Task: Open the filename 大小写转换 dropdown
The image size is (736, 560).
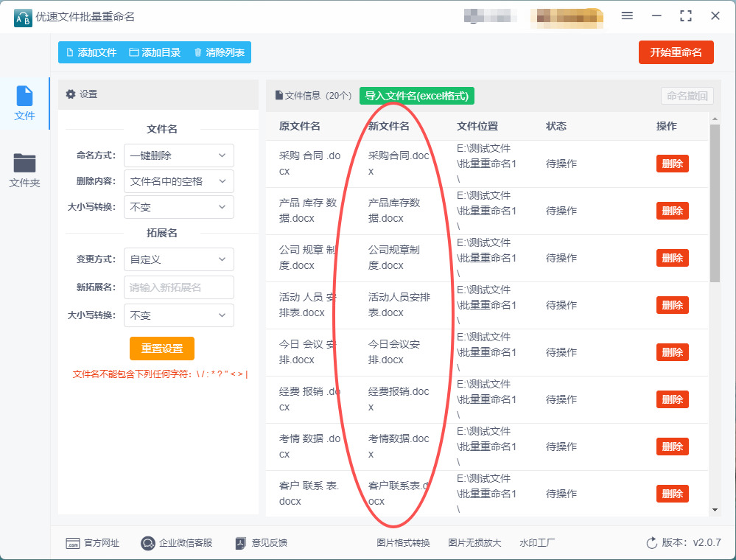Action: pos(178,208)
